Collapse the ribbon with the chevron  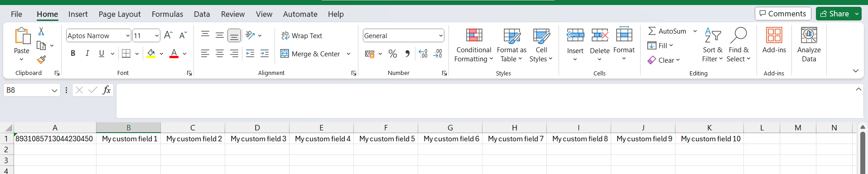click(x=855, y=71)
